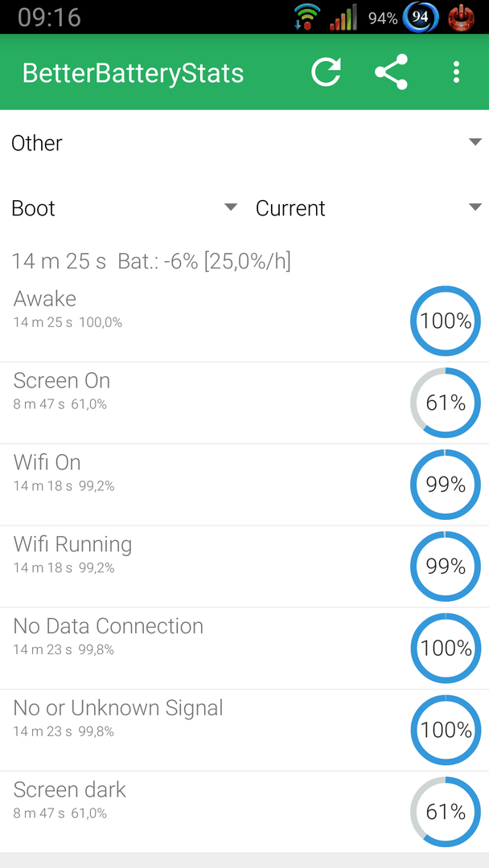Select the Wifi Running list entry
This screenshot has width=489, height=868.
click(x=244, y=567)
